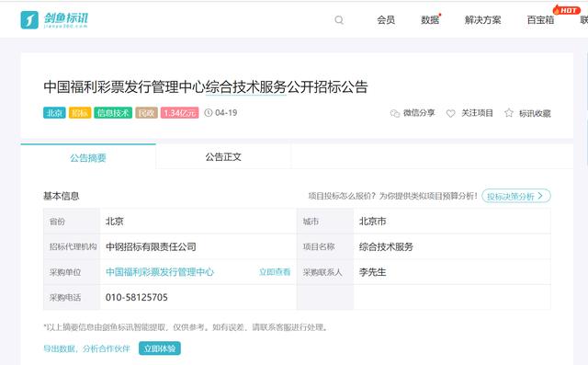
Task: Click 关注项目 text
Action: click(477, 113)
